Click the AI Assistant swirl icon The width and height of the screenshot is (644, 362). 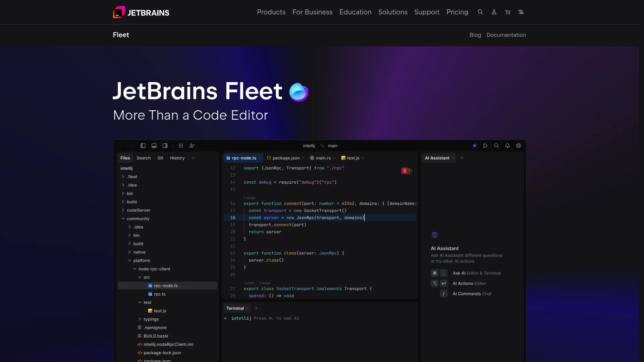435,235
